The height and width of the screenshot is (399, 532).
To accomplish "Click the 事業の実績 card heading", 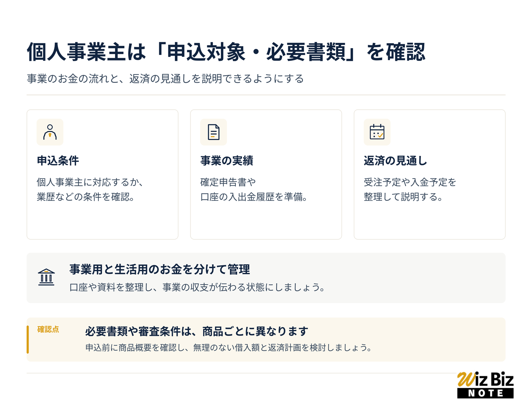I will coord(227,161).
